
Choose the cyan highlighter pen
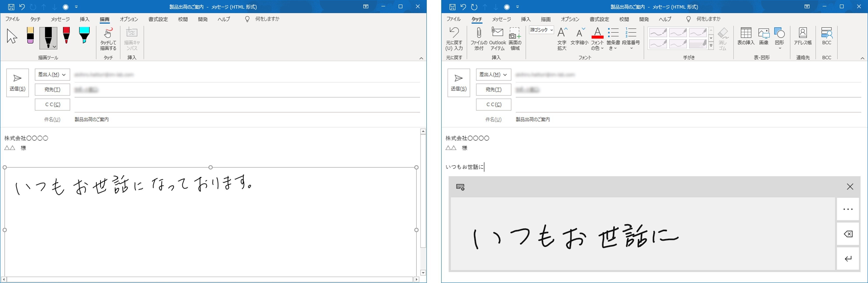click(x=84, y=35)
